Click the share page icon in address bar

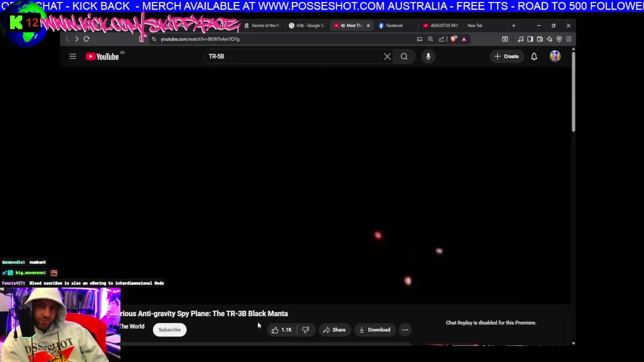[442, 39]
